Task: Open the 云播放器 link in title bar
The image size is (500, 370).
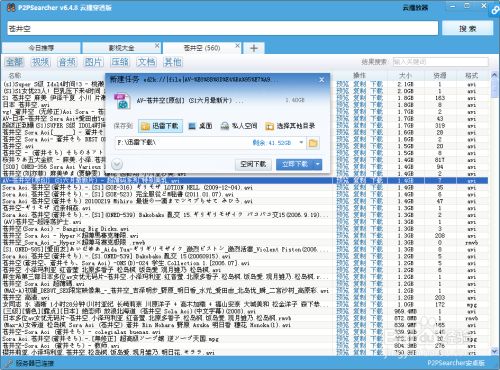Action: pyautogui.click(x=415, y=7)
